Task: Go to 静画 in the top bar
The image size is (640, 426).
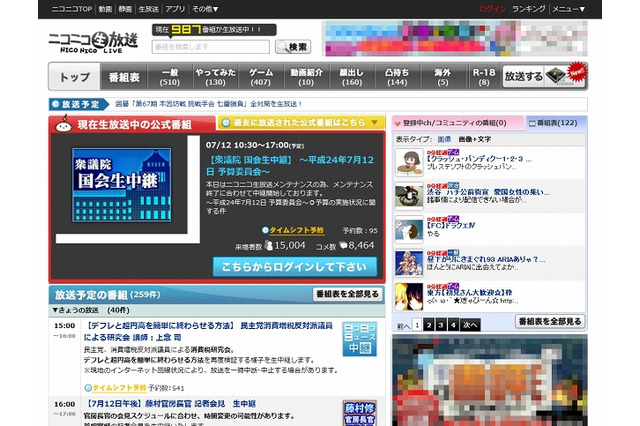Action: (x=125, y=9)
